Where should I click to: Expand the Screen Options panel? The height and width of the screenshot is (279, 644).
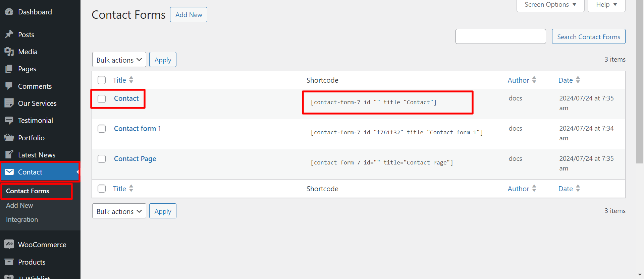click(550, 5)
